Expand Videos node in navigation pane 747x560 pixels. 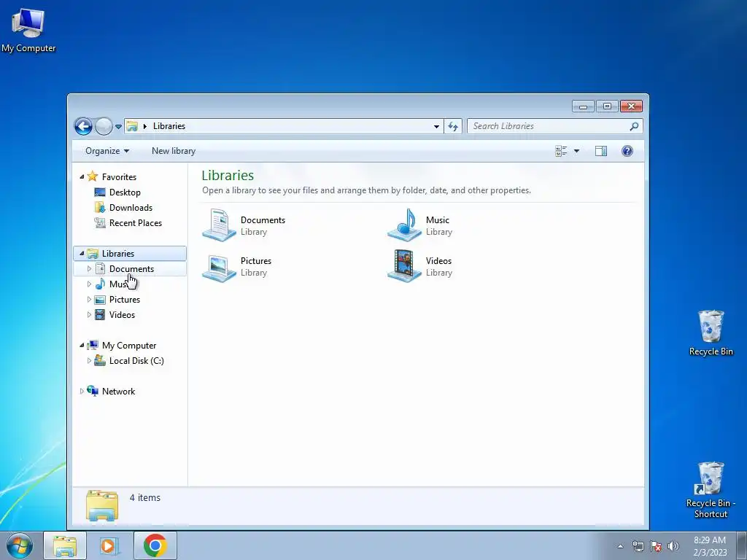89,315
